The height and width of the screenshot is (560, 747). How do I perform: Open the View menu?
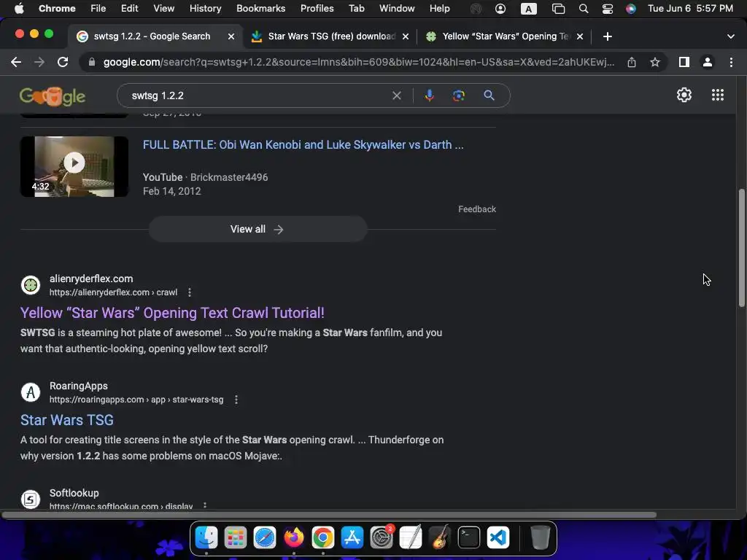164,8
